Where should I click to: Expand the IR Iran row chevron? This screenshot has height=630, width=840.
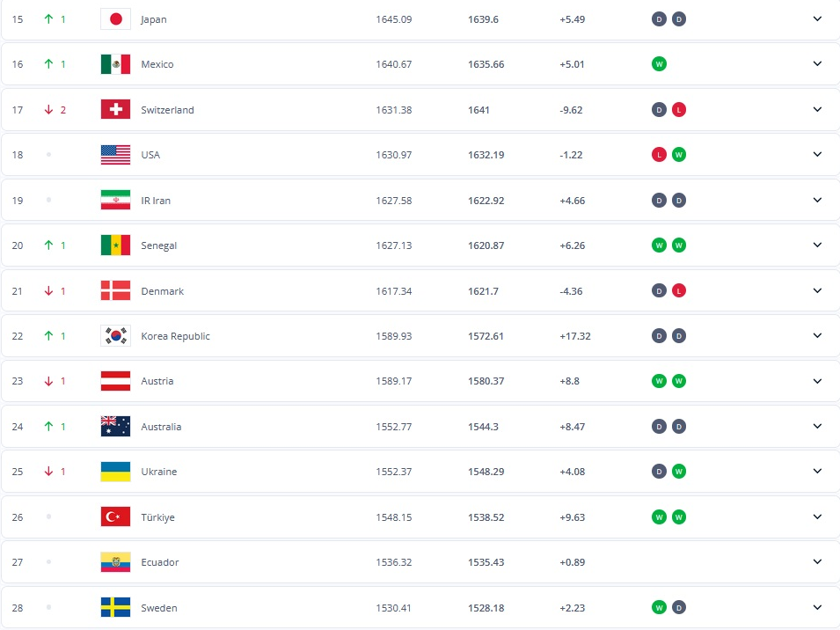(817, 201)
